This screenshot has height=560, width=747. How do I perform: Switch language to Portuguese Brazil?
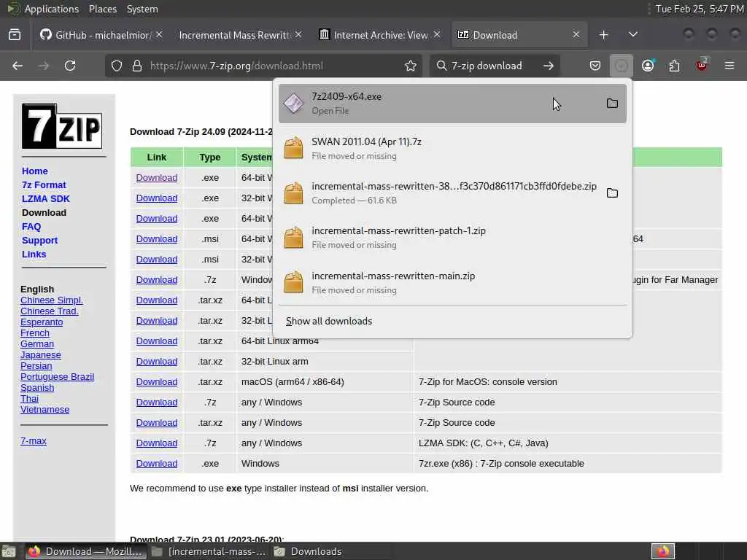57,377
